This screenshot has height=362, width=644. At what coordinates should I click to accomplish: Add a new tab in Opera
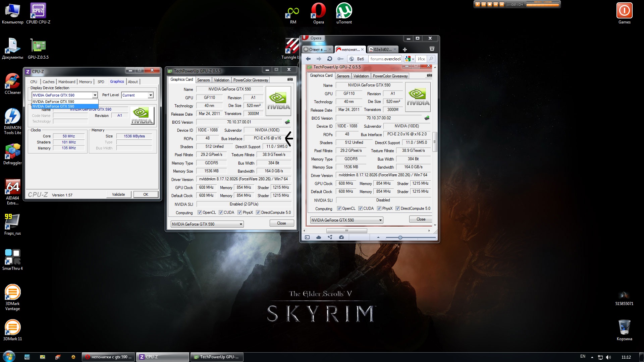point(405,50)
